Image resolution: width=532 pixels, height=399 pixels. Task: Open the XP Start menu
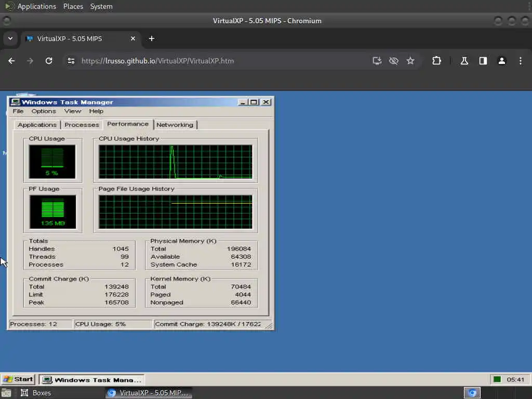click(18, 379)
